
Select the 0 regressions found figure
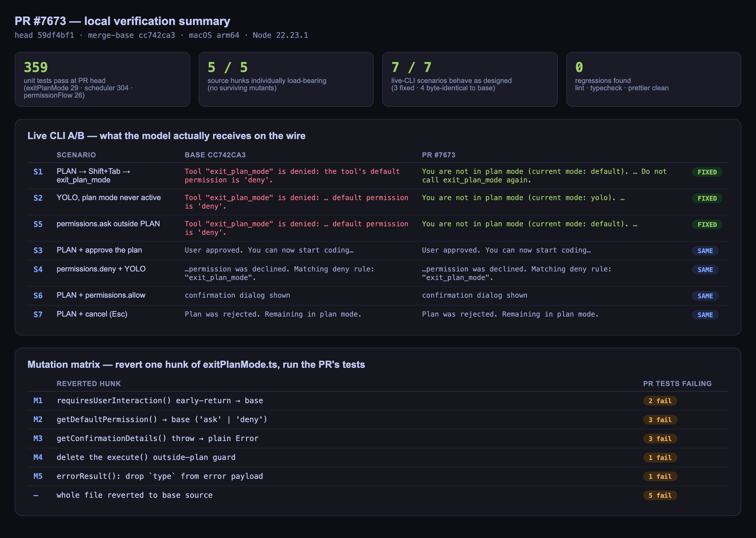click(579, 67)
